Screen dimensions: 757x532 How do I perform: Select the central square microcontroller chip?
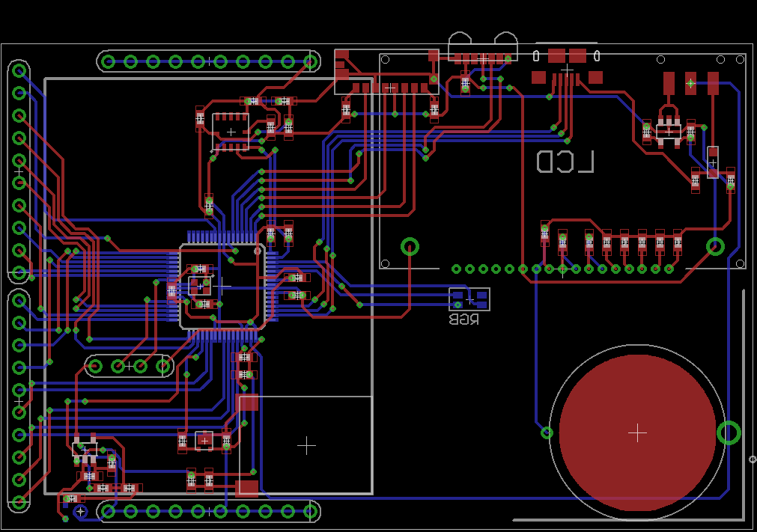pyautogui.click(x=222, y=287)
